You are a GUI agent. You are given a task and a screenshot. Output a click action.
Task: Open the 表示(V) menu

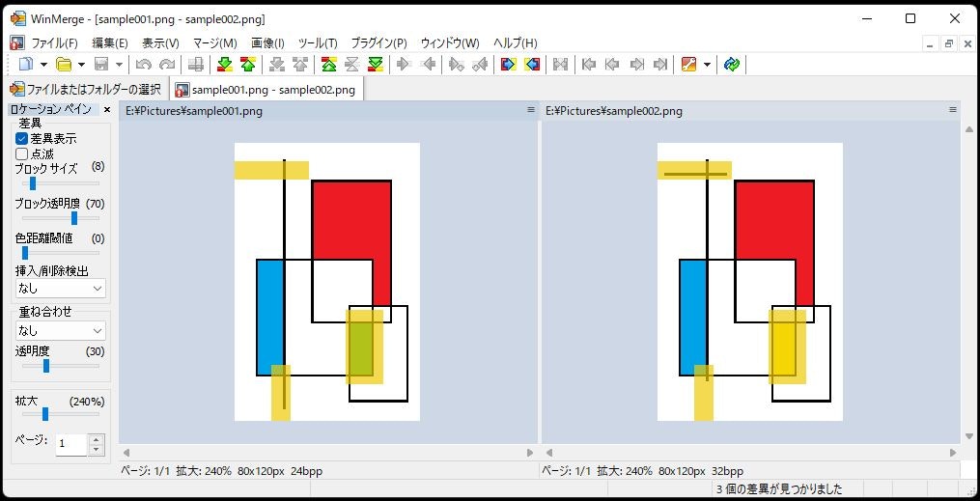[x=160, y=43]
